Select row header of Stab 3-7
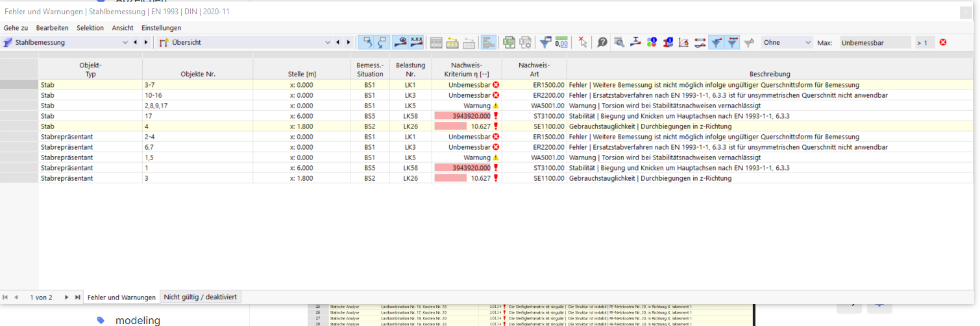980x326 pixels. [19, 85]
